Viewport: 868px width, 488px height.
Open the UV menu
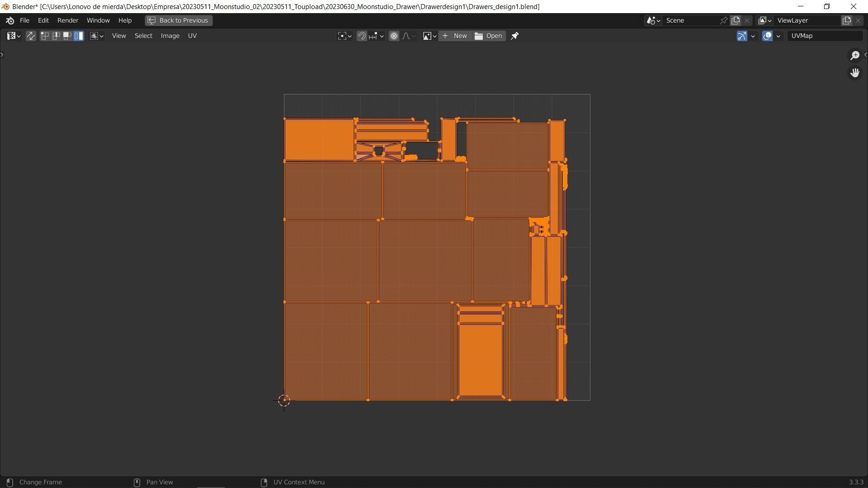(192, 36)
